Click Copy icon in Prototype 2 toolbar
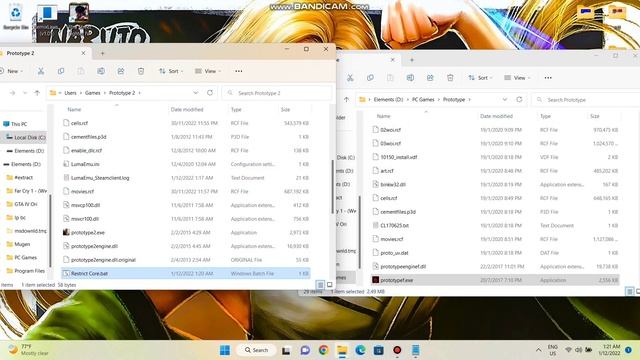The width and height of the screenshot is (640, 360). tap(61, 71)
